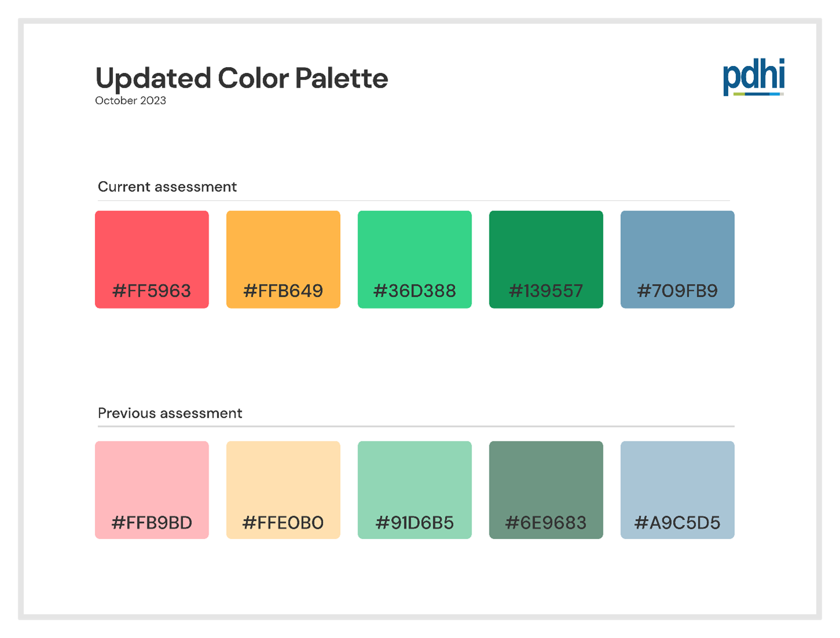Image resolution: width=840 pixels, height=638 pixels.
Task: Select the muted green #6E9683 swatch
Action: (546, 490)
